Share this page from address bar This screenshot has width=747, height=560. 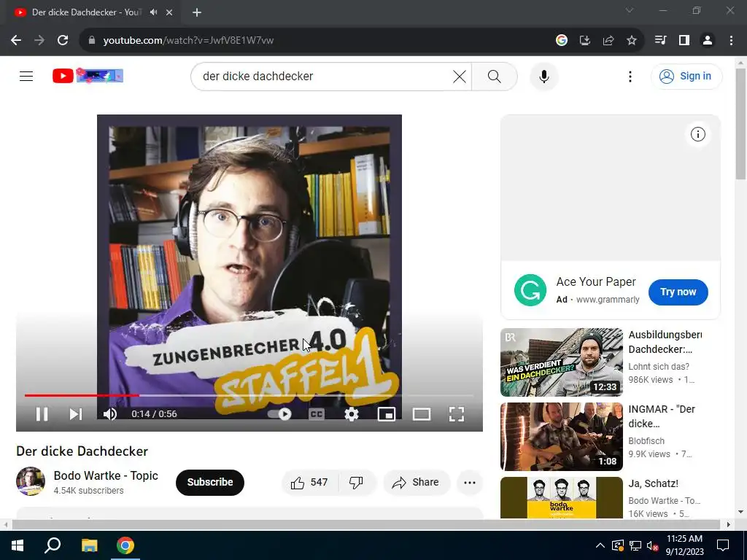(608, 41)
